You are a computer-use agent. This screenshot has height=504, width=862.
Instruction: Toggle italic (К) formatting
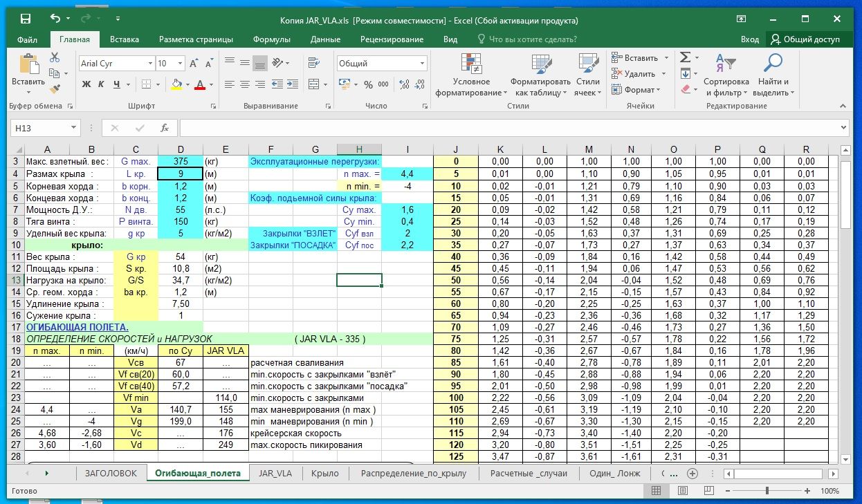(101, 84)
